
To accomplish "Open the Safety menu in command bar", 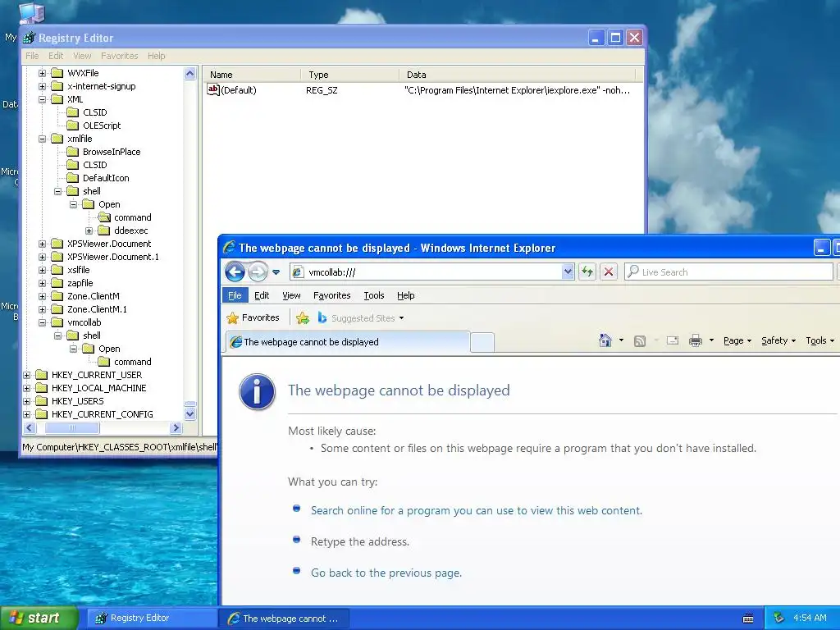I will (x=778, y=340).
